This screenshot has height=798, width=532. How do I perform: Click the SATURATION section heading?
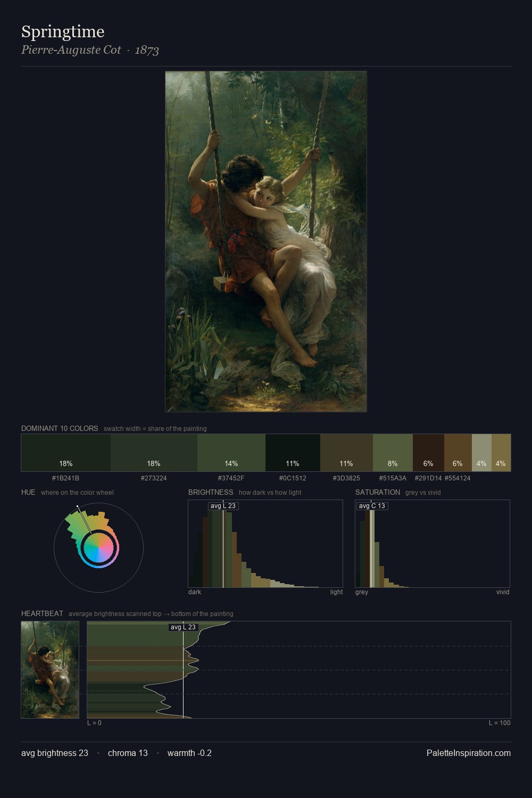pyautogui.click(x=378, y=492)
